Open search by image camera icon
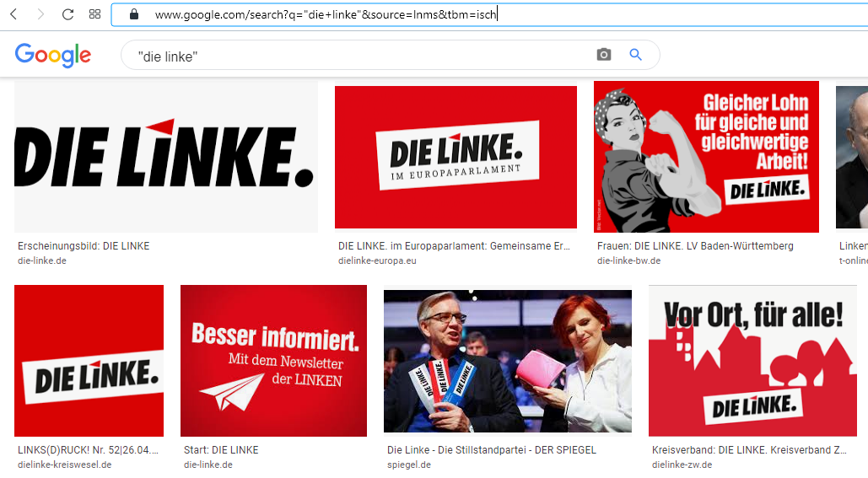Image resolution: width=868 pixels, height=478 pixels. [604, 54]
